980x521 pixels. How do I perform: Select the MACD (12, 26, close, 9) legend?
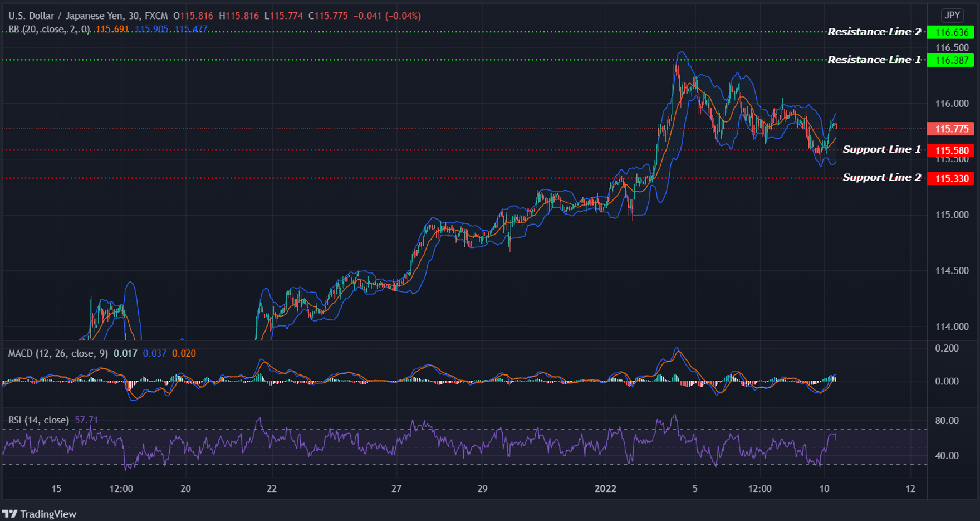coord(58,353)
